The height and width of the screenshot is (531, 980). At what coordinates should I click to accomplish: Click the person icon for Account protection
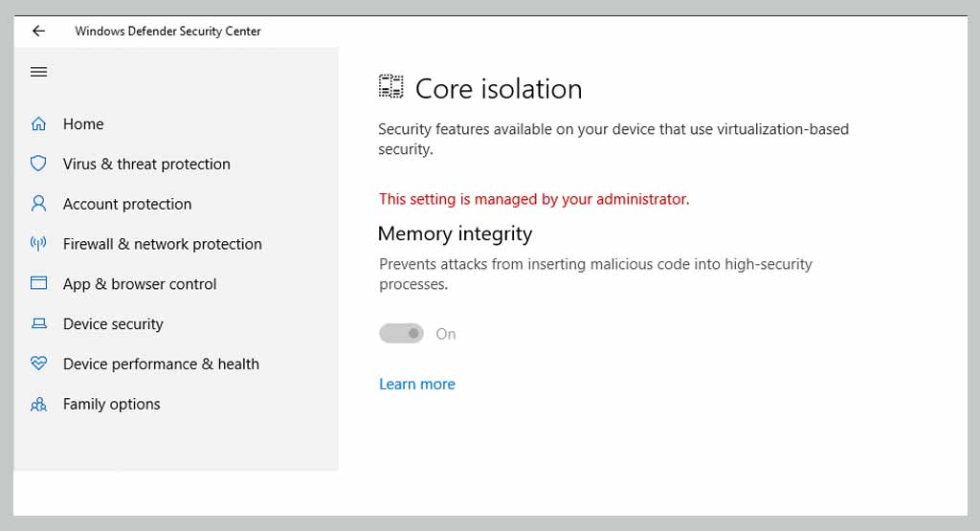(x=38, y=204)
